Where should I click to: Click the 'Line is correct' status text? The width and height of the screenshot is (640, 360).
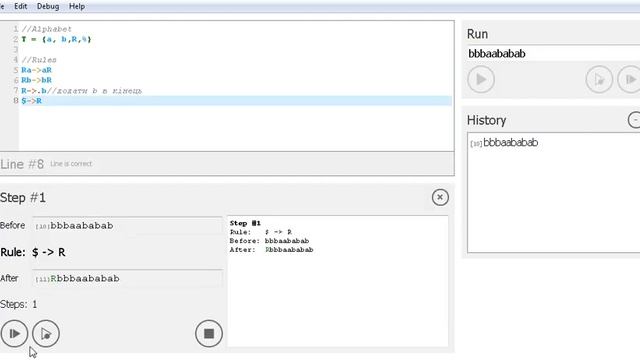click(71, 164)
